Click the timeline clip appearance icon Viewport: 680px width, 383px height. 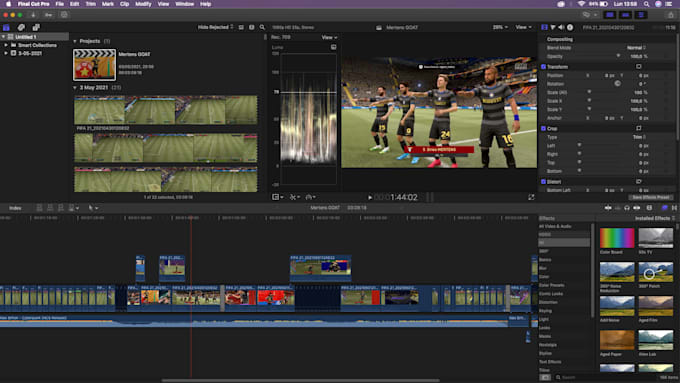click(x=649, y=208)
